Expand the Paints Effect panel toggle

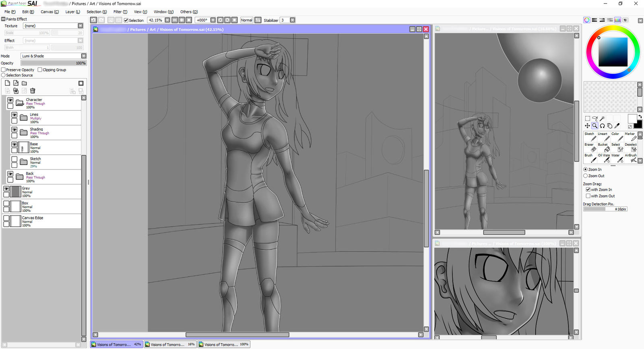3,19
